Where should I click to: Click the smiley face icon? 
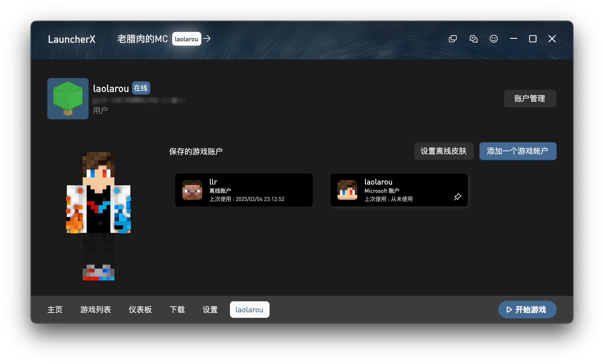[494, 39]
